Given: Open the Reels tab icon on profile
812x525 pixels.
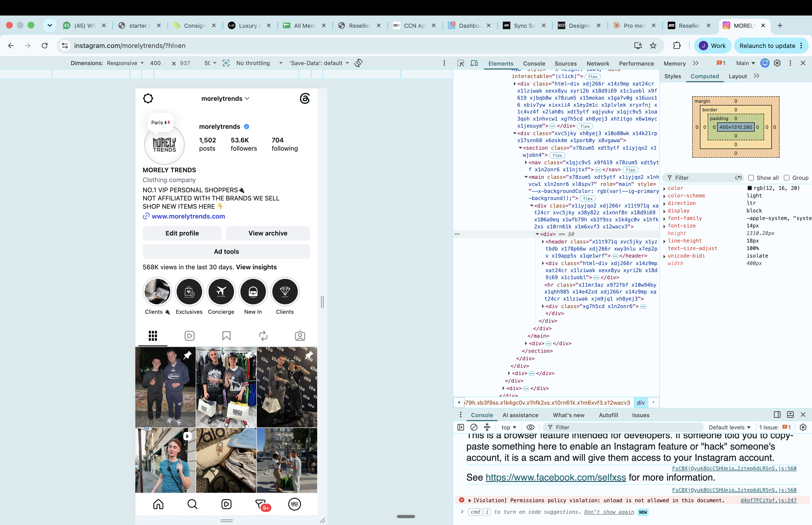Looking at the screenshot, I should [189, 336].
